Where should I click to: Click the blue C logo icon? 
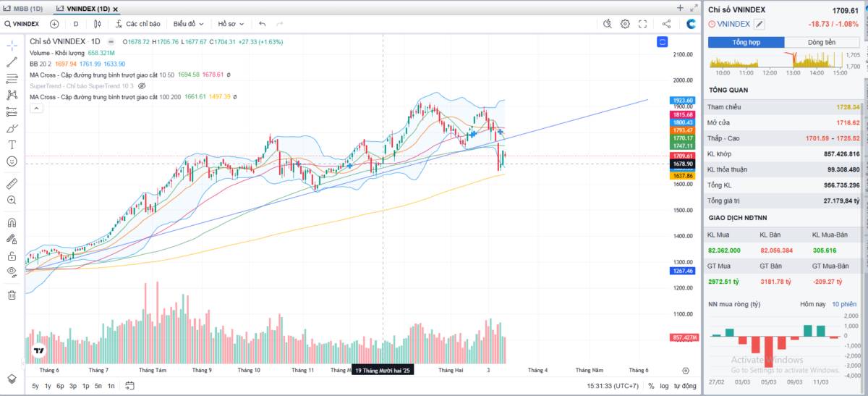point(691,24)
